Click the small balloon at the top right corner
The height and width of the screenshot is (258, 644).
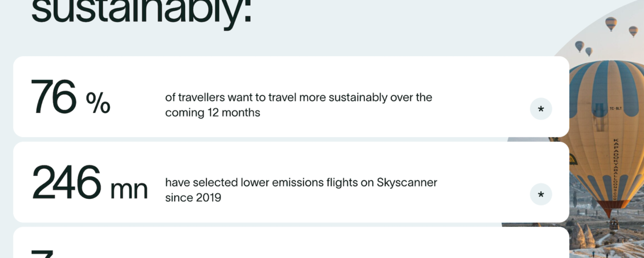click(x=633, y=31)
